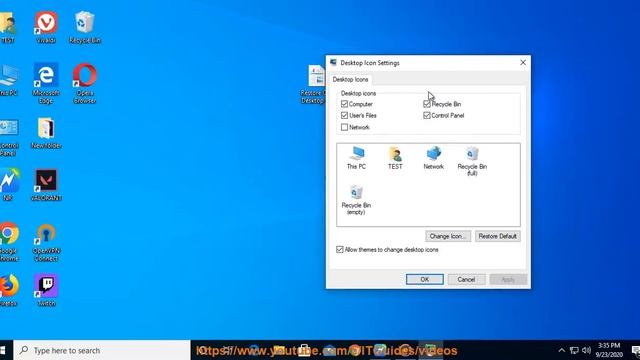This screenshot has width=640, height=360.
Task: Uncheck the Recycle Bin checkbox
Action: click(x=427, y=104)
